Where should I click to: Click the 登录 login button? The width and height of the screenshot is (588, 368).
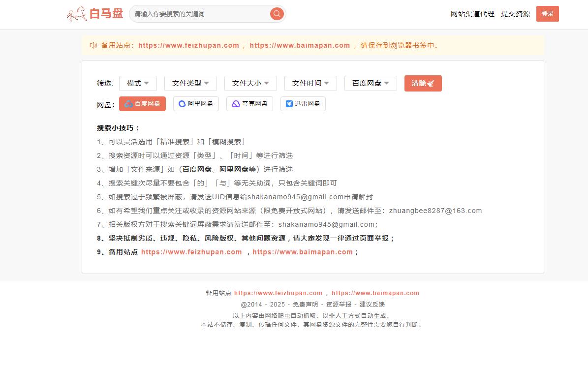coord(547,14)
